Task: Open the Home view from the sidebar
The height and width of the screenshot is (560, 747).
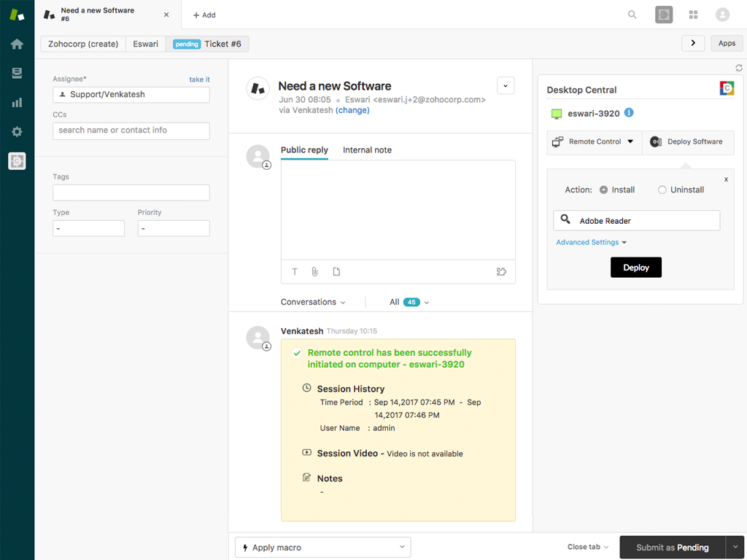Action: 16,44
